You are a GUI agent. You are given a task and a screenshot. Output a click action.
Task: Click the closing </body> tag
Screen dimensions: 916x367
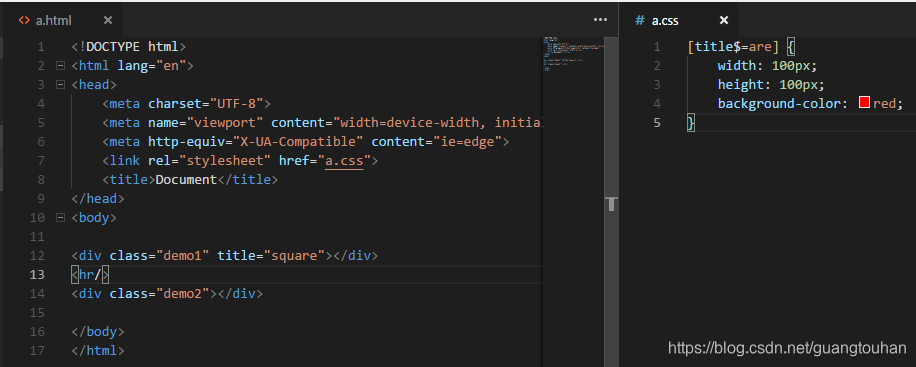pyautogui.click(x=98, y=332)
